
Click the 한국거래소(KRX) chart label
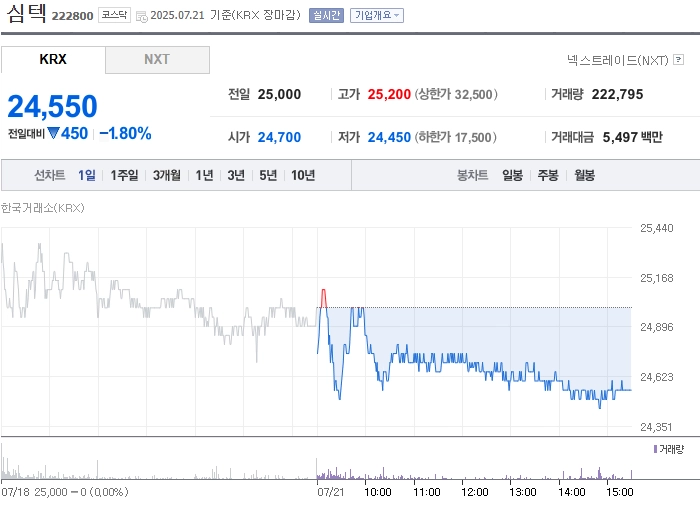pos(42,208)
